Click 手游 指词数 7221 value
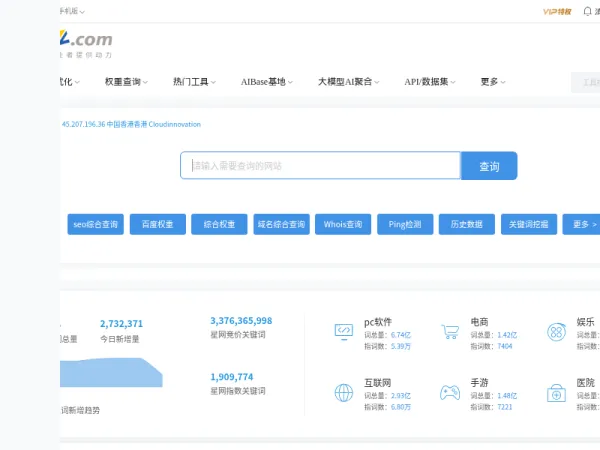Viewport: 600px width, 450px height. tap(505, 407)
